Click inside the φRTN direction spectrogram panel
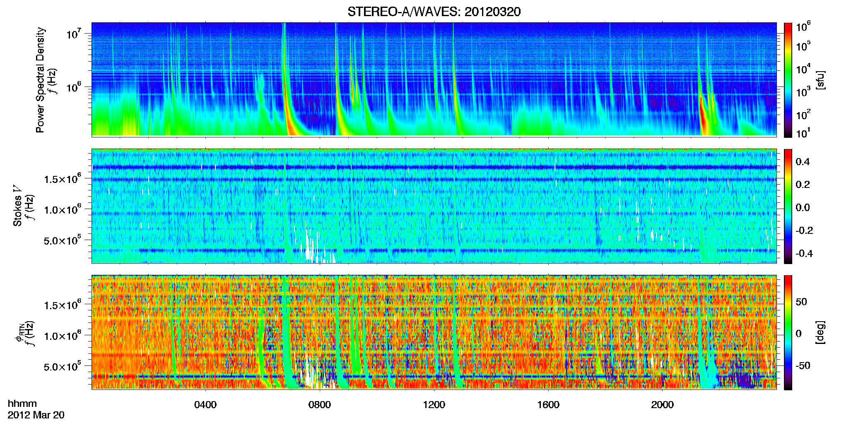868x447 pixels. click(x=434, y=332)
